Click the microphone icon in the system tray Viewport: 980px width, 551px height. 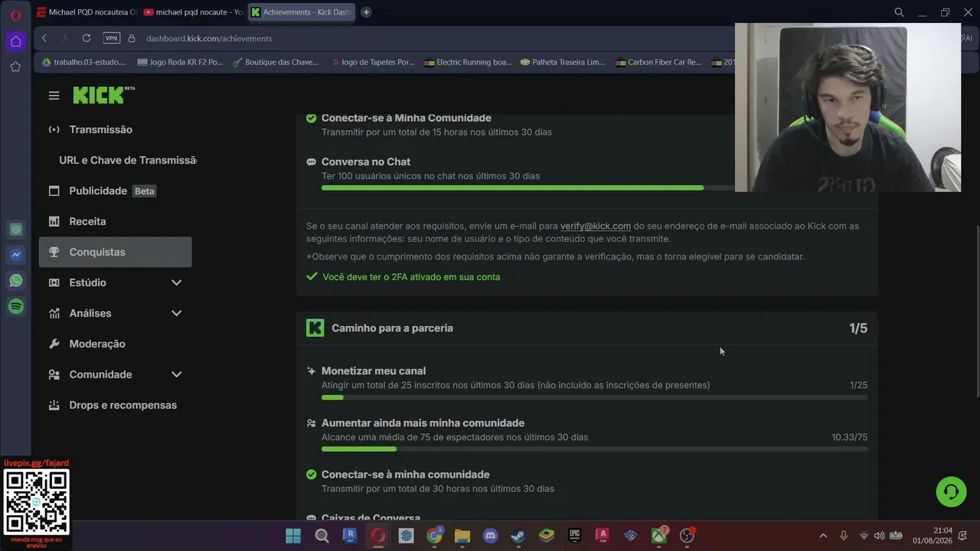[844, 536]
